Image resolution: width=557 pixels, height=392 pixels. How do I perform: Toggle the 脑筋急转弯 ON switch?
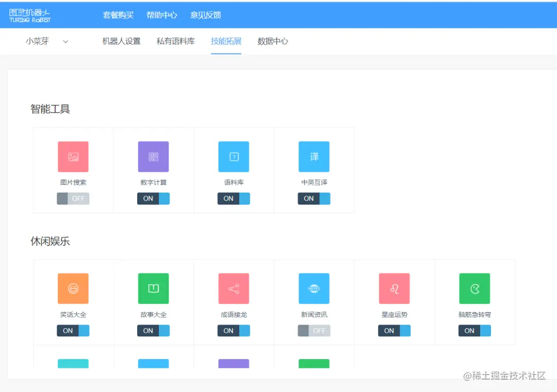(x=474, y=331)
